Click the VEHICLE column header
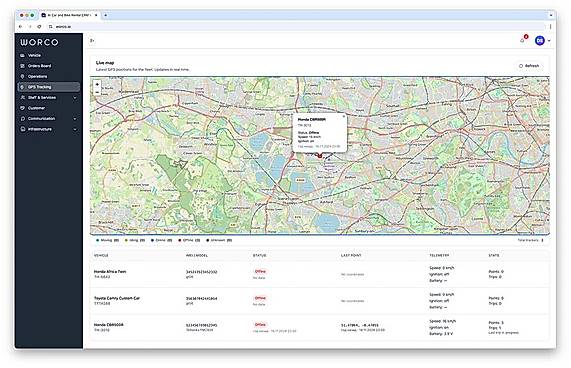Viewport: 571px width, 368px height. coord(101,256)
